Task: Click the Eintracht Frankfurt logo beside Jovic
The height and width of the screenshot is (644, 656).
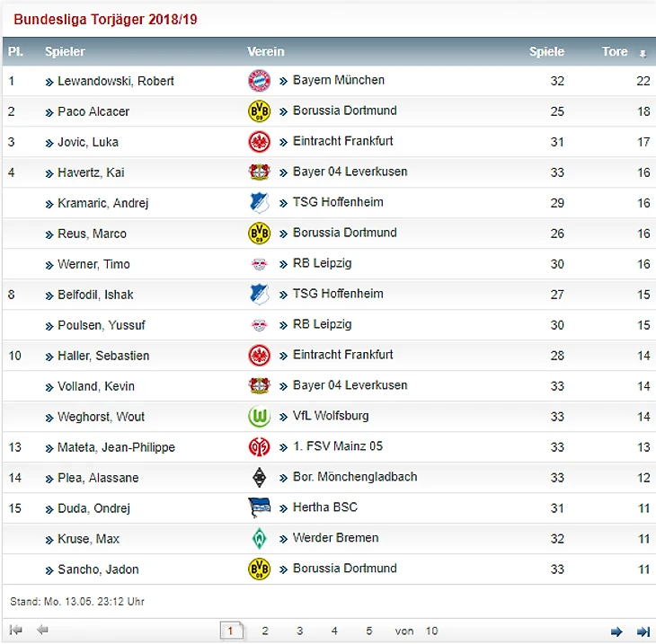Action: [260, 142]
